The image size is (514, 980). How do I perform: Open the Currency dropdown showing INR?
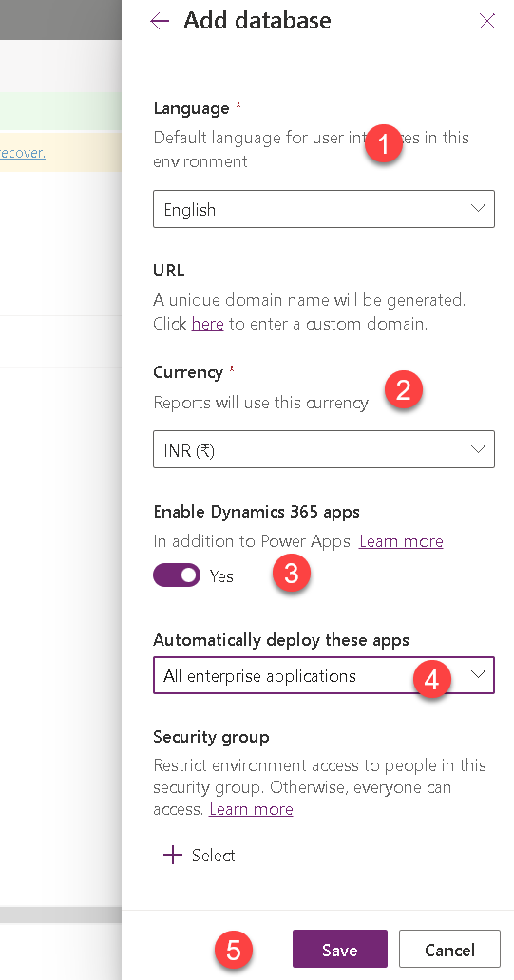pos(324,449)
